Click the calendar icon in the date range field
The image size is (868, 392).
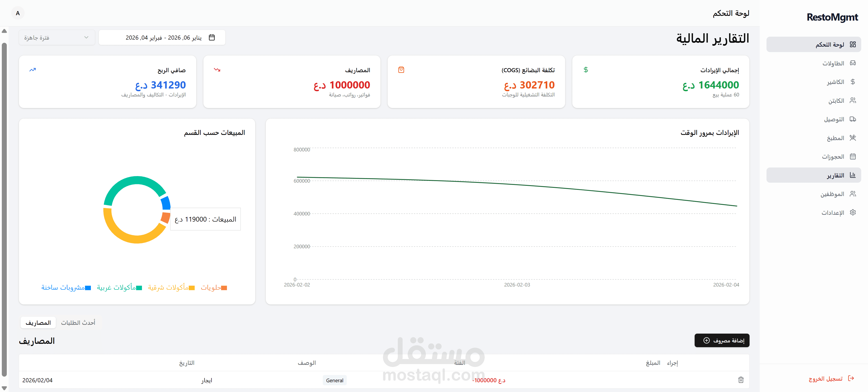tap(212, 37)
